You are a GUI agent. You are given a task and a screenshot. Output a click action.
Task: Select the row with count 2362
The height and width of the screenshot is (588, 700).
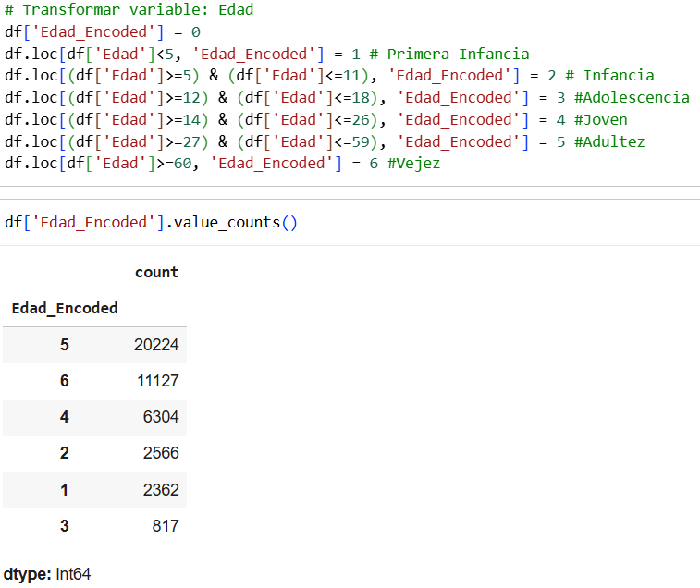94,490
